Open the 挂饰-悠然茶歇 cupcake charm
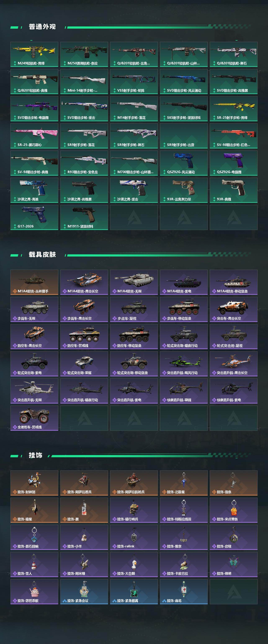Viewport: 268px width, 644px height. [x=34, y=592]
